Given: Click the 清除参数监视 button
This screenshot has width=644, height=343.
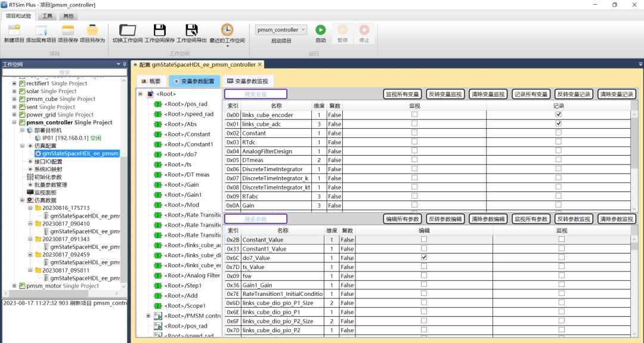Looking at the screenshot, I should click(617, 219).
